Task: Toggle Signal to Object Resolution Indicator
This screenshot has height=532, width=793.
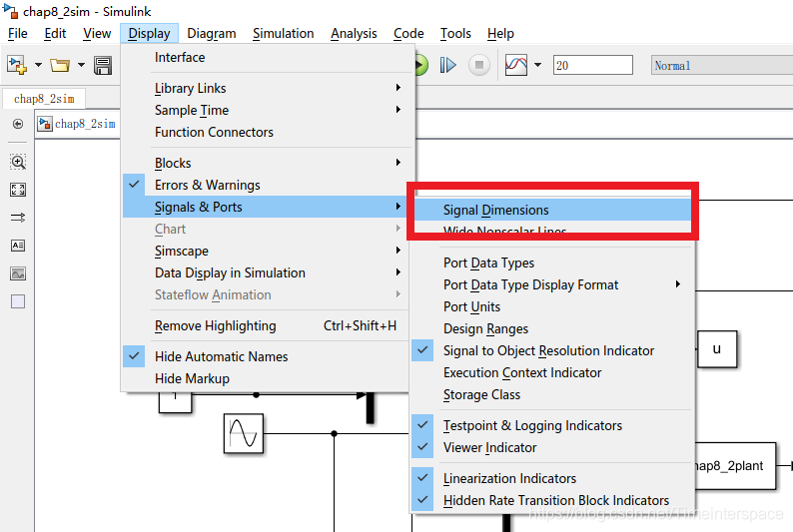Action: point(552,350)
